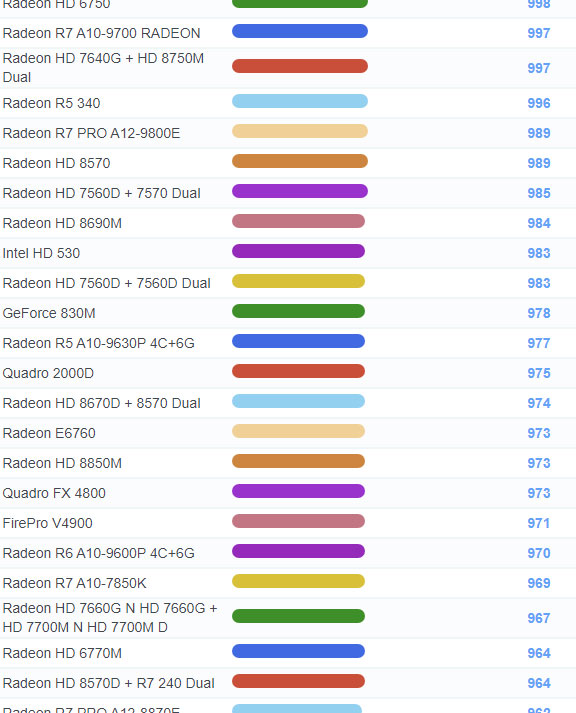Select Radeon E6760 name
The image size is (576, 713).
pyautogui.click(x=49, y=433)
